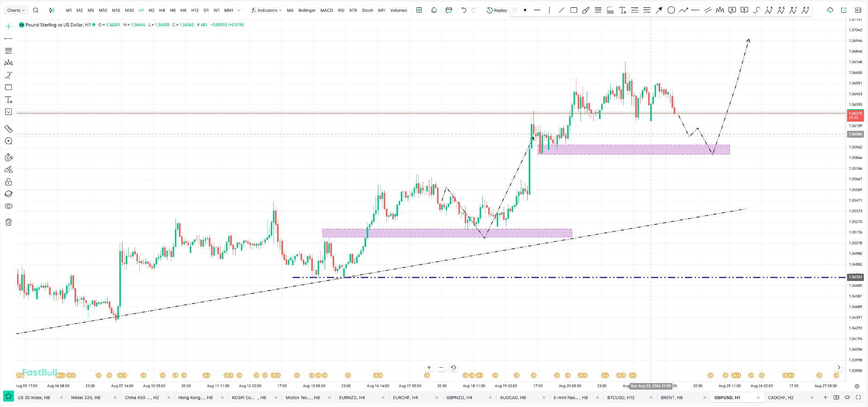
Task: Toggle magnet mode in left sidebar
Action: point(8,158)
